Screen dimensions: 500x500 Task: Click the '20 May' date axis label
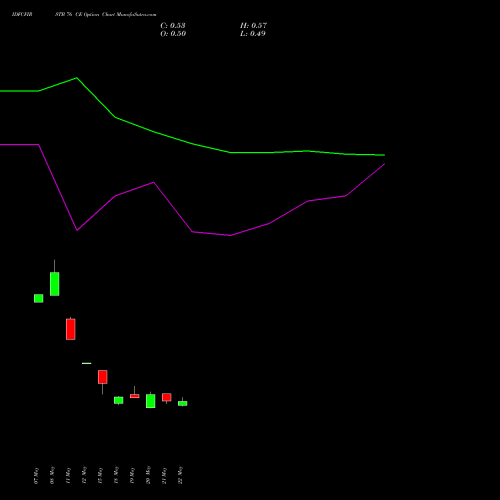click(x=148, y=475)
